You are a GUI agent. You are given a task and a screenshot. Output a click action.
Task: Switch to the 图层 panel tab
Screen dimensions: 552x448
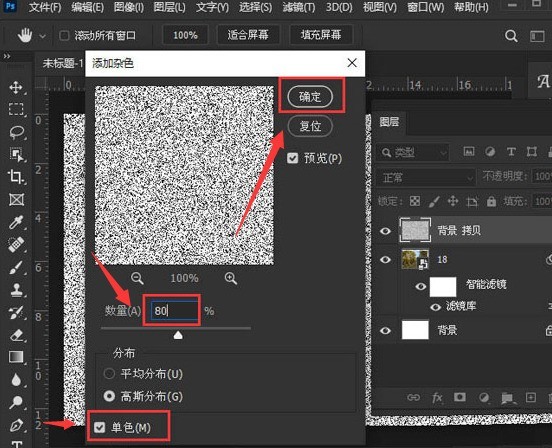point(389,122)
